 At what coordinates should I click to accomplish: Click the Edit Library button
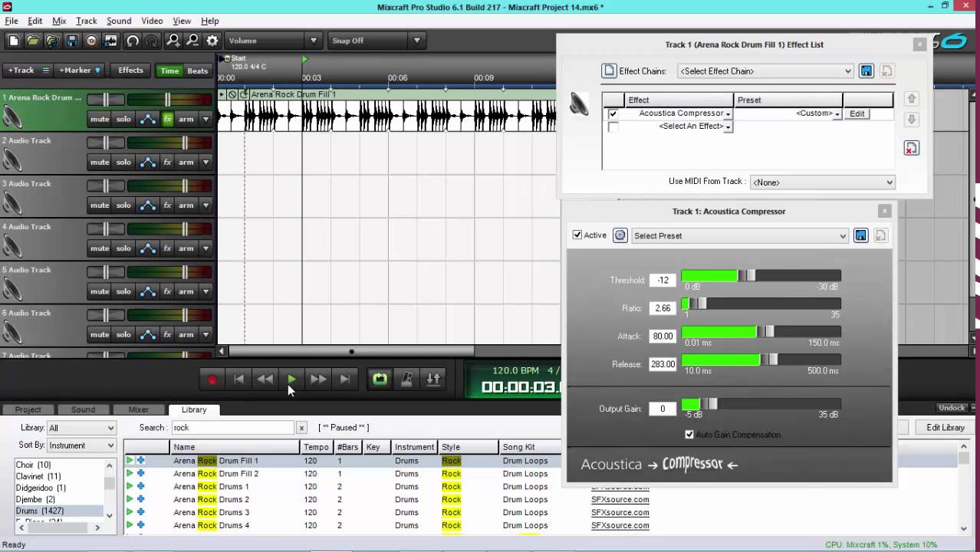point(945,428)
